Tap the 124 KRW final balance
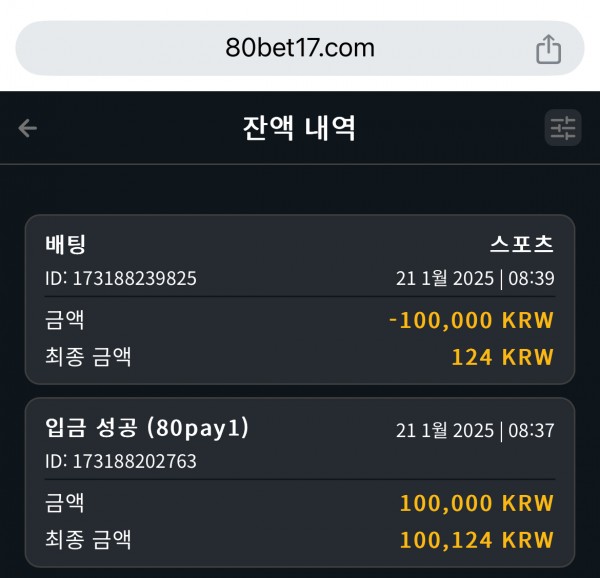 pos(502,357)
